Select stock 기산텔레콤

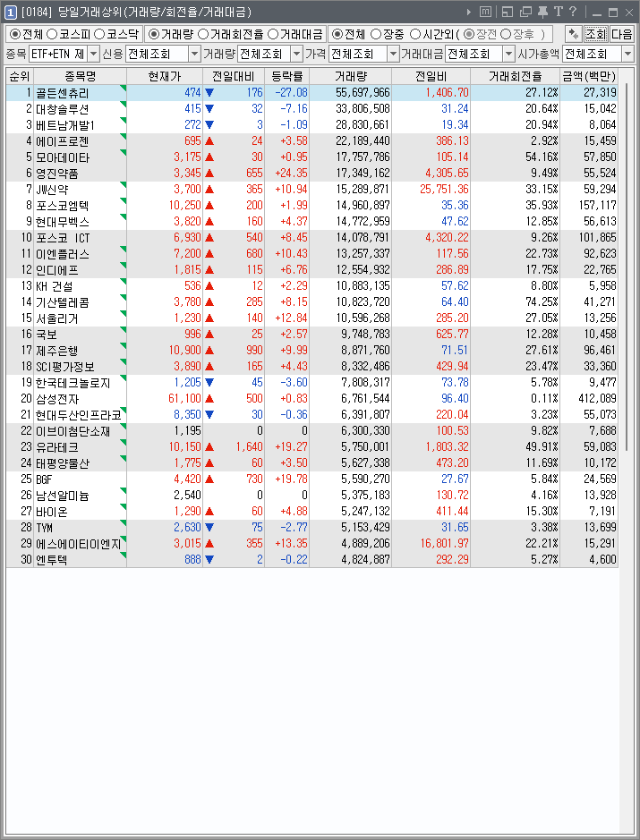pos(62,302)
